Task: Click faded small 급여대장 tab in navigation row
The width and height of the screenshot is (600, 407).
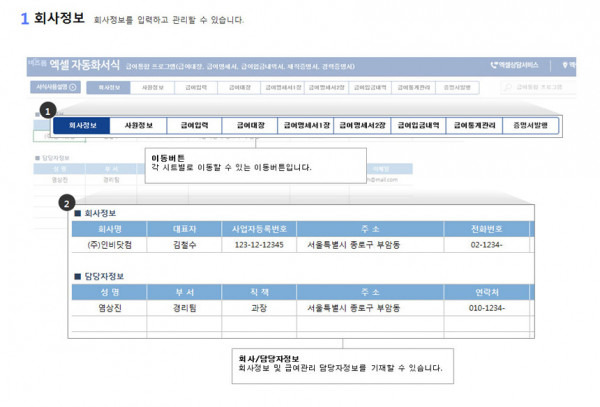Action: (240, 88)
